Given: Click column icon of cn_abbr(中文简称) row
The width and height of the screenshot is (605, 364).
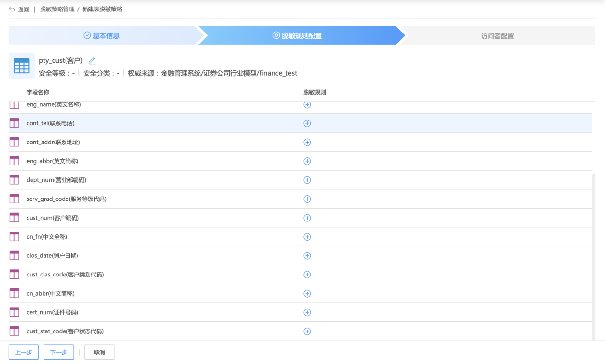Looking at the screenshot, I should click(14, 293).
